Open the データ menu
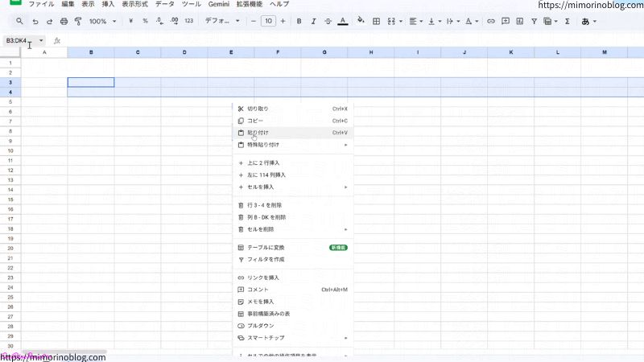The width and height of the screenshot is (644, 362). pos(165,4)
